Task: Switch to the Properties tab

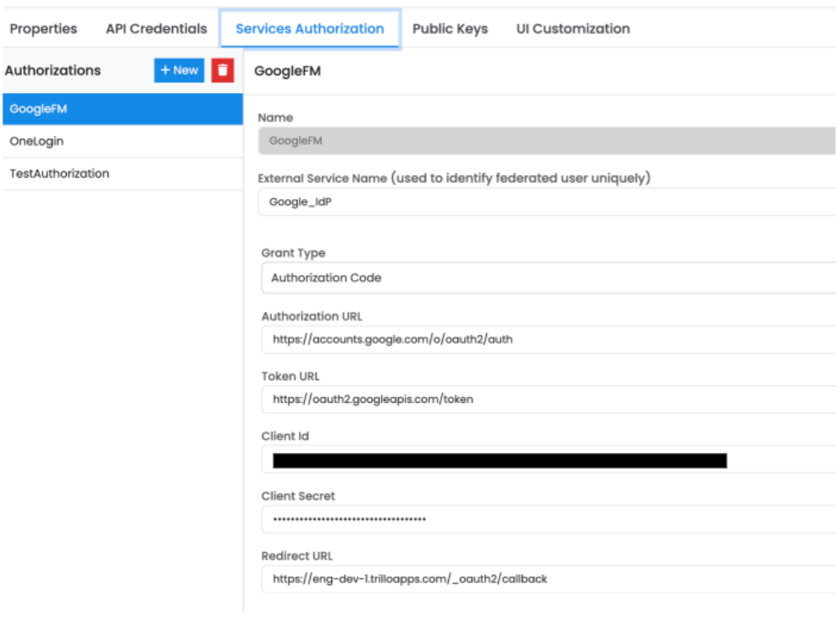Action: pos(43,29)
